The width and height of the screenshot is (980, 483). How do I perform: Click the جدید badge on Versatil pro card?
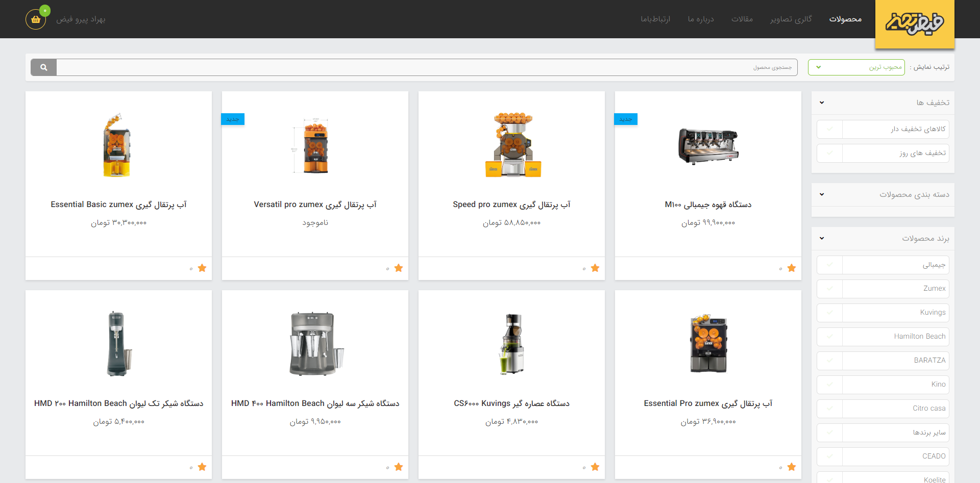[233, 119]
